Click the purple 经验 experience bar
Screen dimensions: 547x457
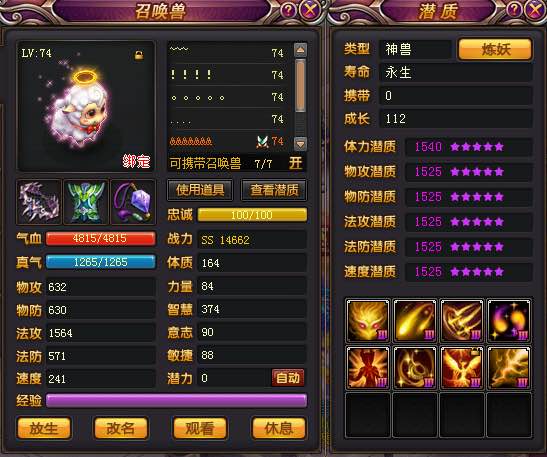pos(177,401)
